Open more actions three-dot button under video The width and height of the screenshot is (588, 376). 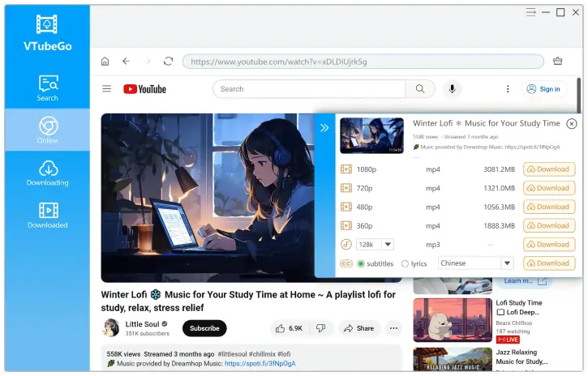click(x=393, y=328)
